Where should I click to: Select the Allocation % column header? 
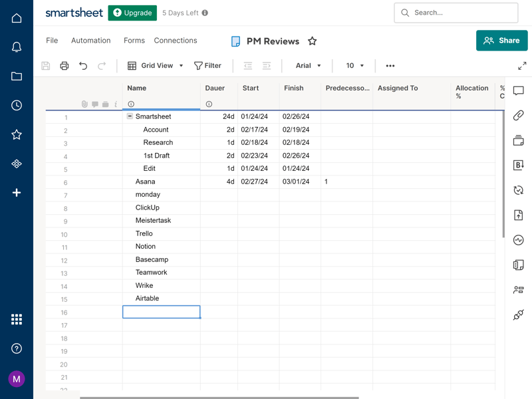tap(473, 93)
